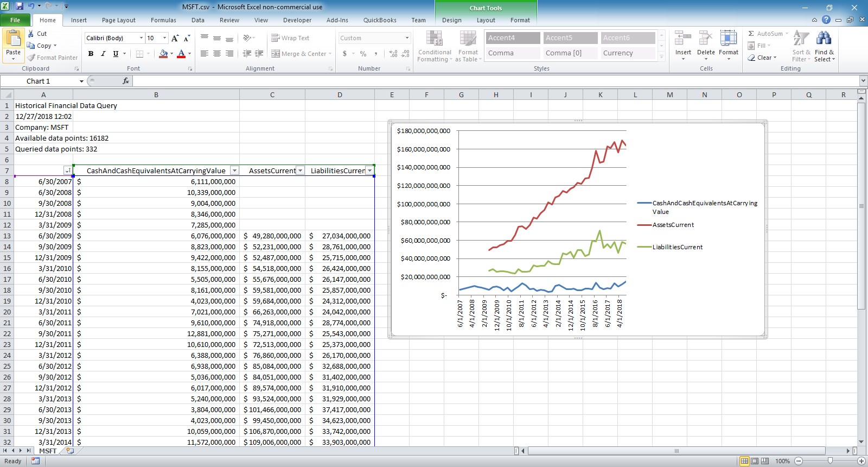The width and height of the screenshot is (868, 467).
Task: Switch to Page Layout view in status bar
Action: point(755,461)
